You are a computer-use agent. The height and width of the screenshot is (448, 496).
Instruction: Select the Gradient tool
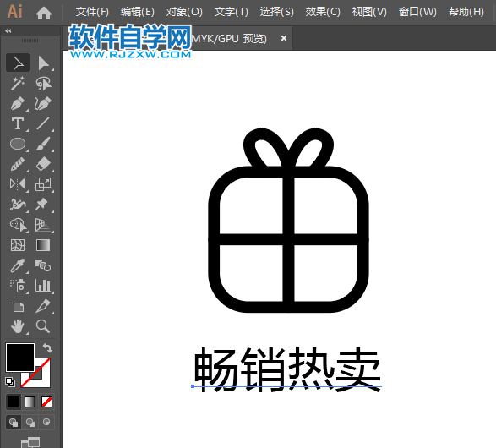point(43,245)
